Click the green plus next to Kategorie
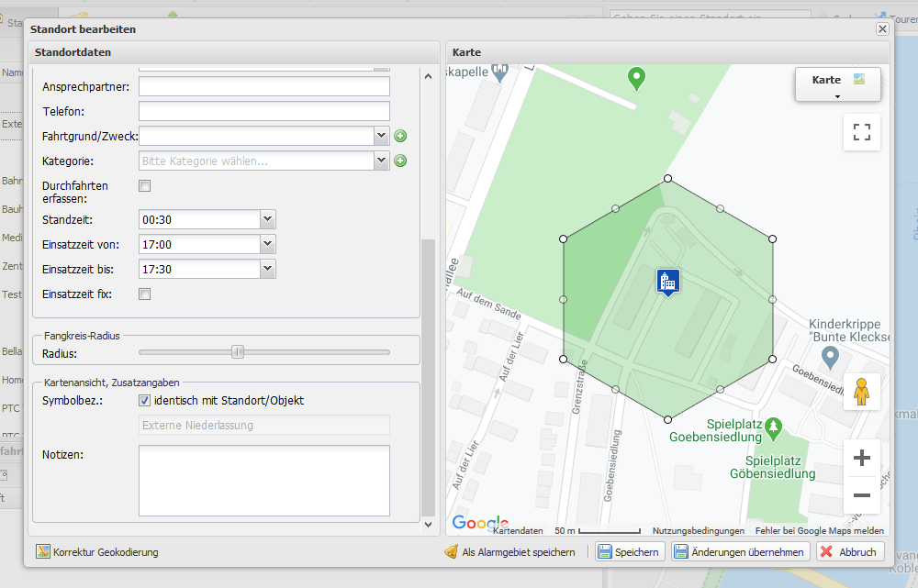This screenshot has height=588, width=918. (400, 161)
